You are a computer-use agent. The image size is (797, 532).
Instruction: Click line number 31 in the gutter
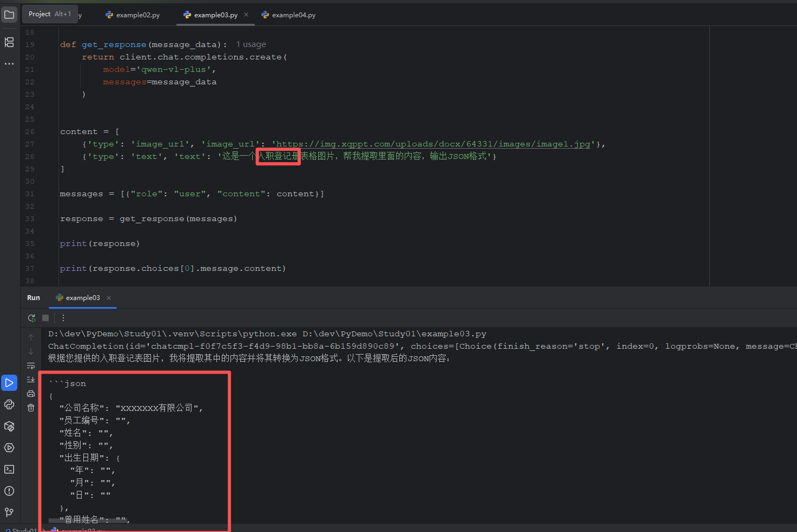click(x=30, y=194)
